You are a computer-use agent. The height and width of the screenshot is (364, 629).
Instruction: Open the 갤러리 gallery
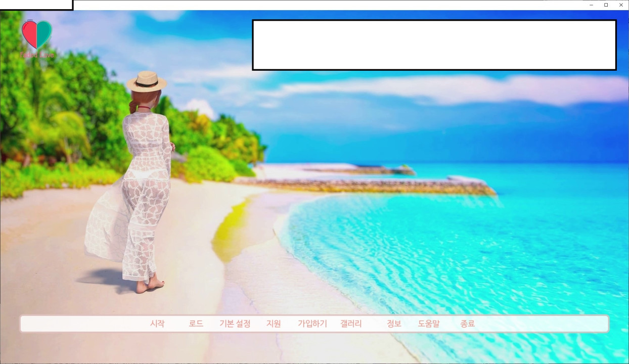tap(351, 324)
